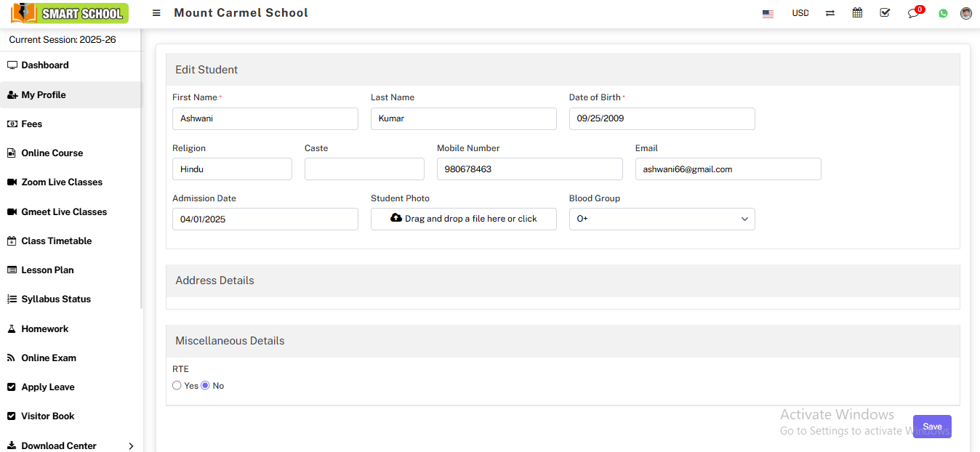Click the Save button
This screenshot has width=980, height=452.
point(932,427)
